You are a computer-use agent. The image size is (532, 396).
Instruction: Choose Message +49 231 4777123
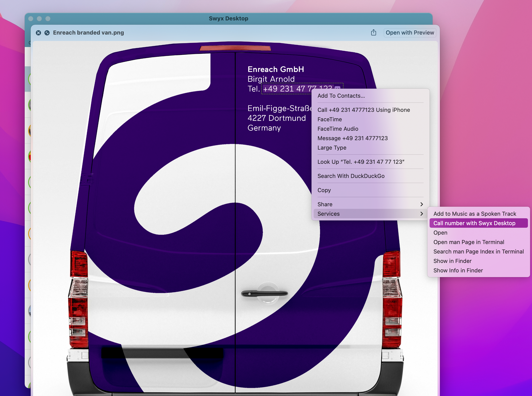point(352,138)
